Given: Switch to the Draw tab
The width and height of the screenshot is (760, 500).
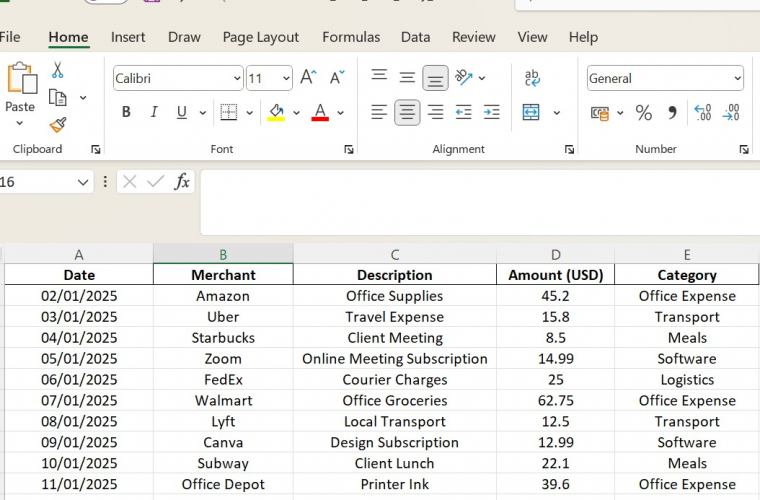Looking at the screenshot, I should click(x=184, y=37).
